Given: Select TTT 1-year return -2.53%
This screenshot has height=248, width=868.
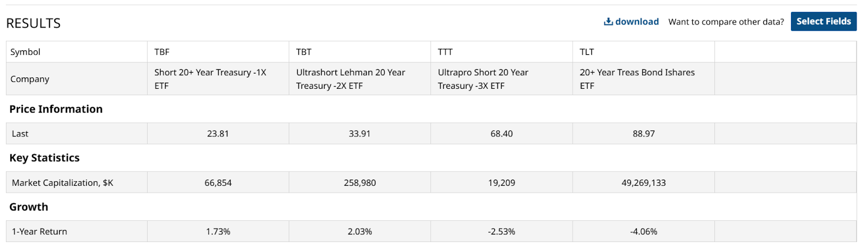Looking at the screenshot, I should point(501,232).
